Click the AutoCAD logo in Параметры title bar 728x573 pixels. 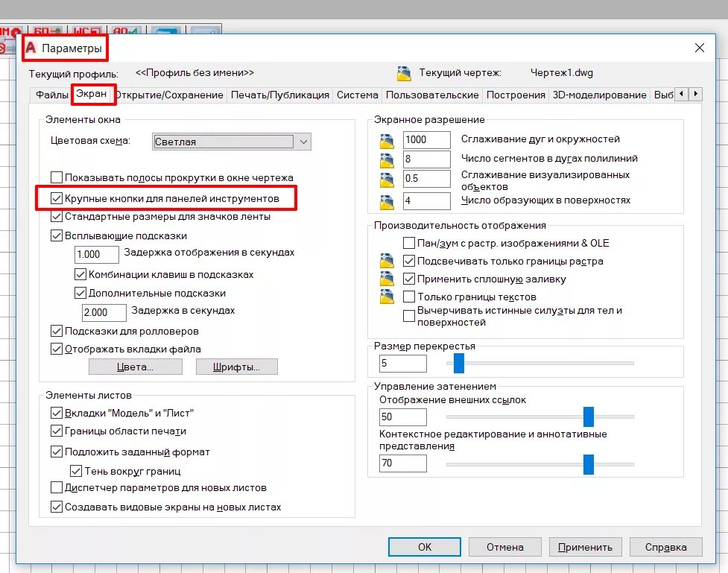[31, 48]
